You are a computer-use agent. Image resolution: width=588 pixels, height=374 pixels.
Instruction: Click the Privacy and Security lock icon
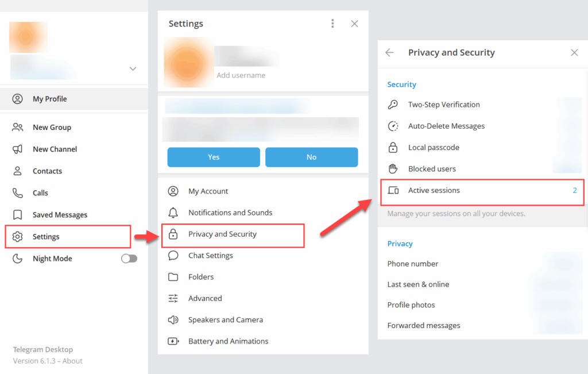pyautogui.click(x=173, y=234)
